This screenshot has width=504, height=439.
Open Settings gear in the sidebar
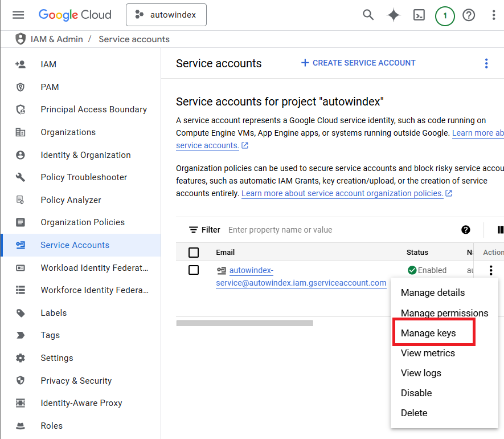tap(81, 358)
